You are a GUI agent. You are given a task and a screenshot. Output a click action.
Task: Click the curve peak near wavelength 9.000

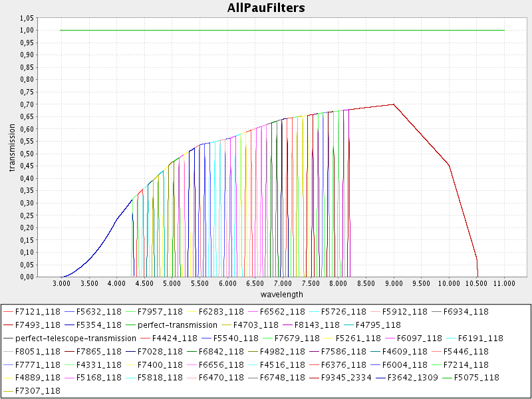[394, 104]
